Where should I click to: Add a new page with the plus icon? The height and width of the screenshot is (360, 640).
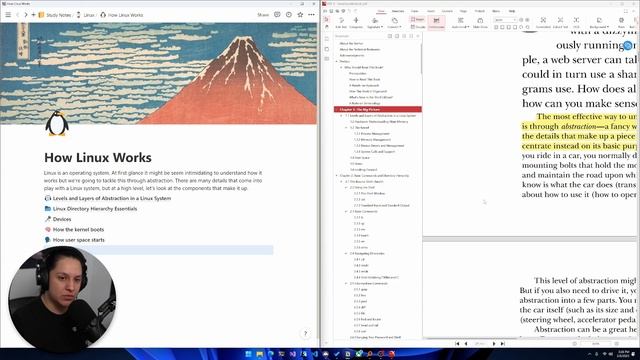tap(33, 15)
